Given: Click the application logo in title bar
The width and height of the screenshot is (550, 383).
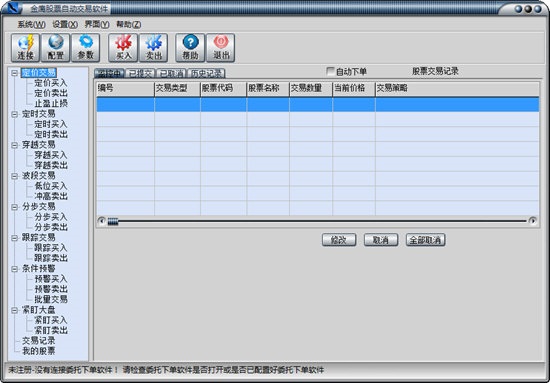Looking at the screenshot, I should click(12, 8).
